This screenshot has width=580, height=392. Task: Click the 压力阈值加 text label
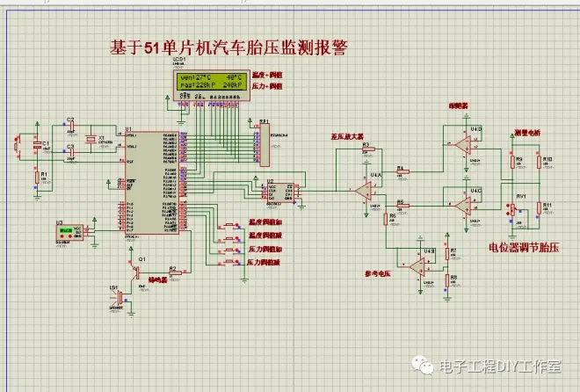coord(265,249)
